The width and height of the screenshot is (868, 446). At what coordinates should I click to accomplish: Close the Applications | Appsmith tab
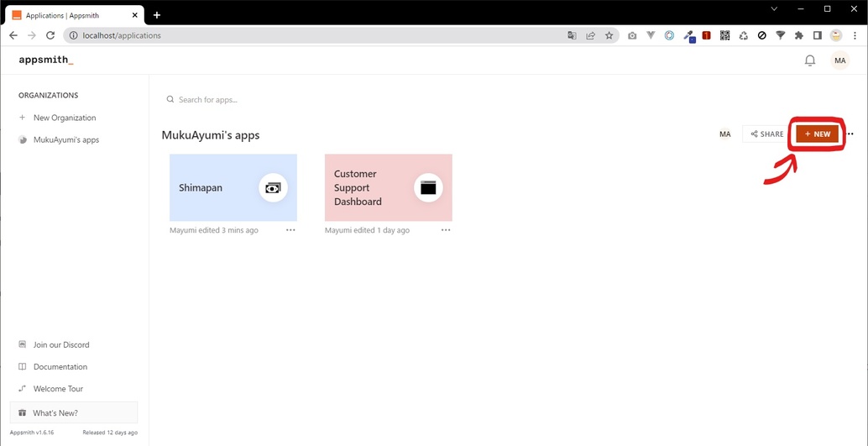[x=134, y=15]
